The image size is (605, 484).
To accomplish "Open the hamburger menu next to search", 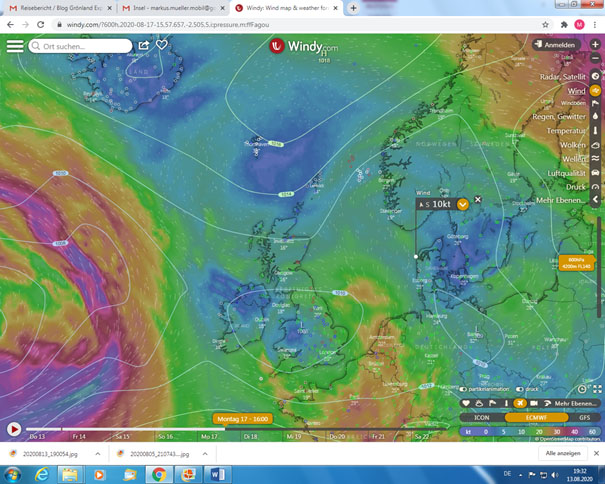I will click(x=14, y=46).
